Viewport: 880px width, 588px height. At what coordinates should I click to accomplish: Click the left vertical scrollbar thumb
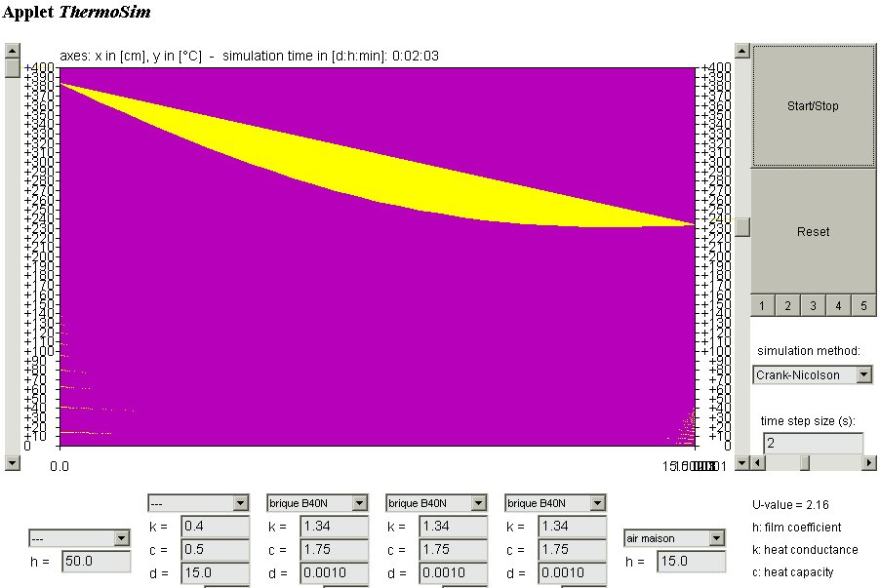(13, 68)
